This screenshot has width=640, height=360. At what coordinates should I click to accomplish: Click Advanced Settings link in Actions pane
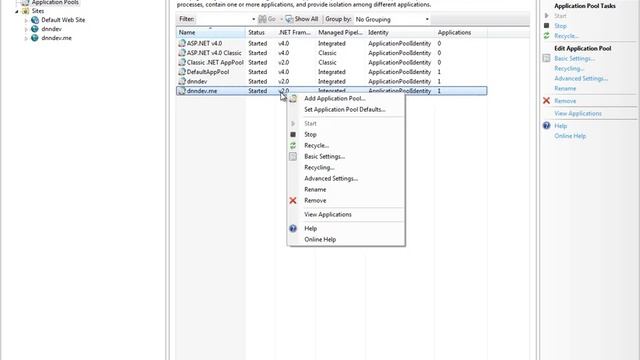coord(581,78)
